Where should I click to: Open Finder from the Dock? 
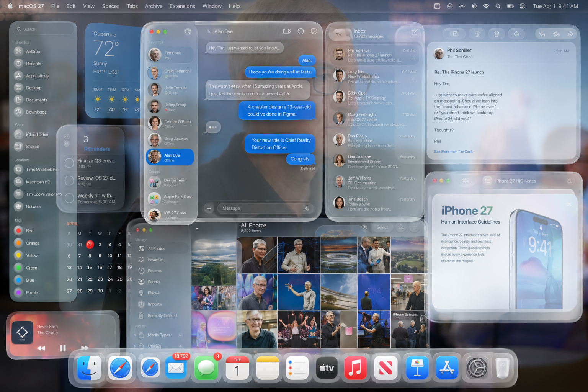pos(90,368)
